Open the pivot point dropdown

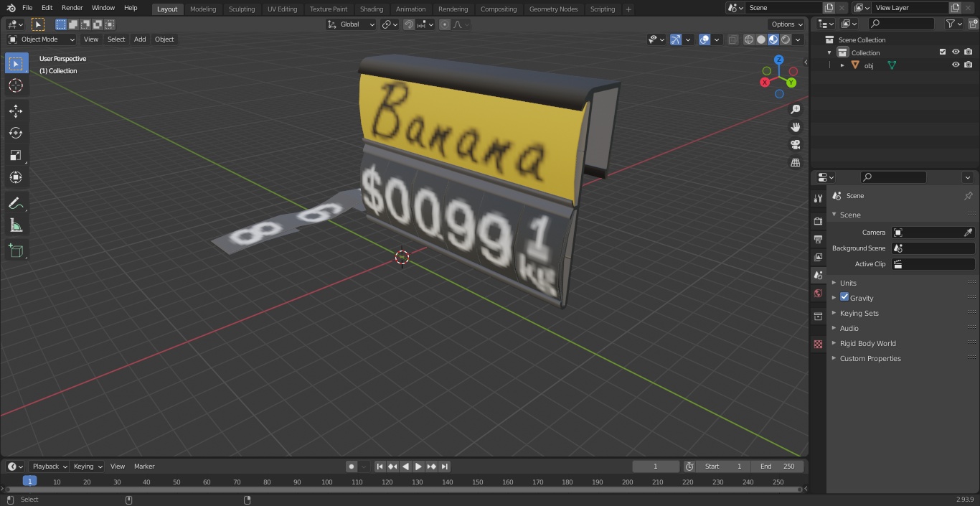click(x=390, y=24)
